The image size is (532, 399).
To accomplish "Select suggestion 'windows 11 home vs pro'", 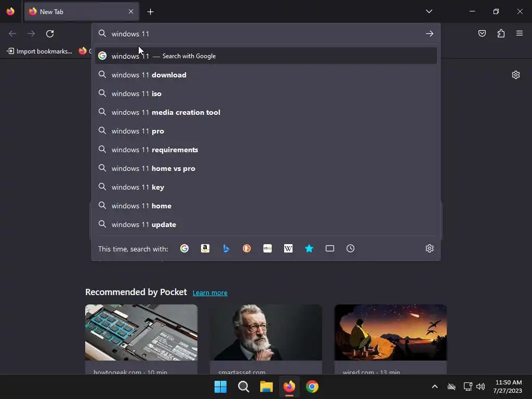I will 266,168.
